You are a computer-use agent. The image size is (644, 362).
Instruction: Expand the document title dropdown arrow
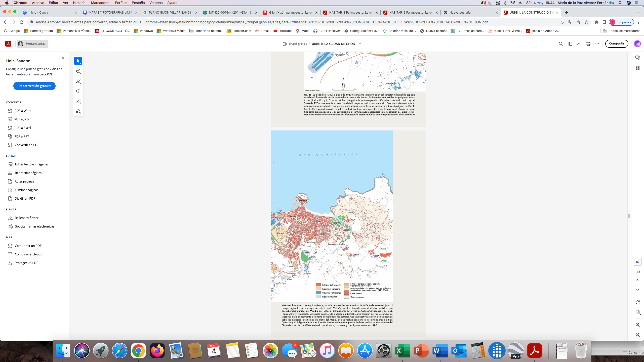pyautogui.click(x=360, y=44)
